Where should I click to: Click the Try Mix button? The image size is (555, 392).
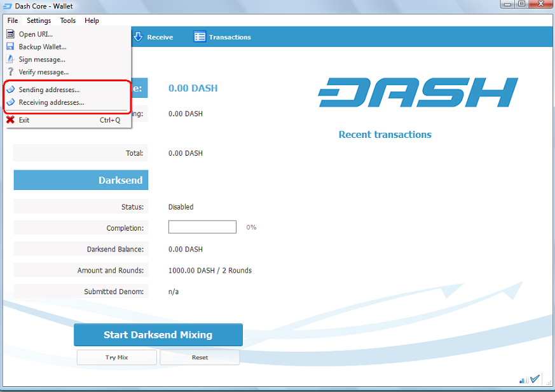117,357
